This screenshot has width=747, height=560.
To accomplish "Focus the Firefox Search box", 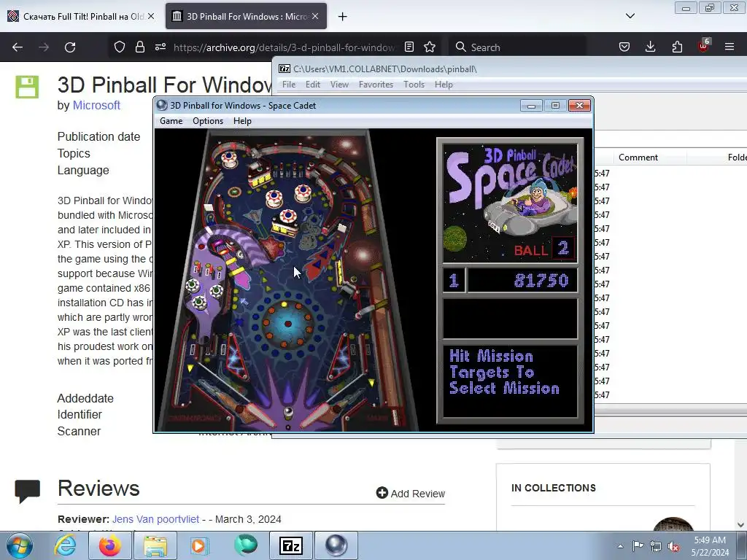I will tap(517, 47).
